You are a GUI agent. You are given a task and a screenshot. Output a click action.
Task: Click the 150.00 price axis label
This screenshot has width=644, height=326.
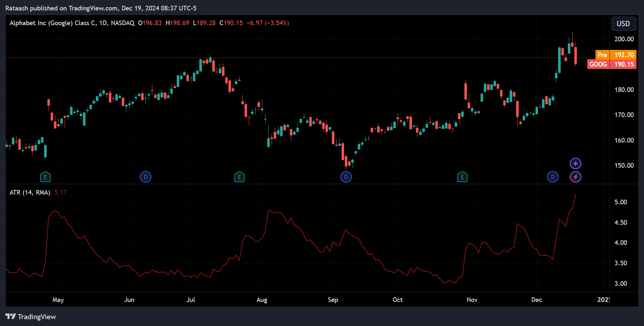coord(624,166)
